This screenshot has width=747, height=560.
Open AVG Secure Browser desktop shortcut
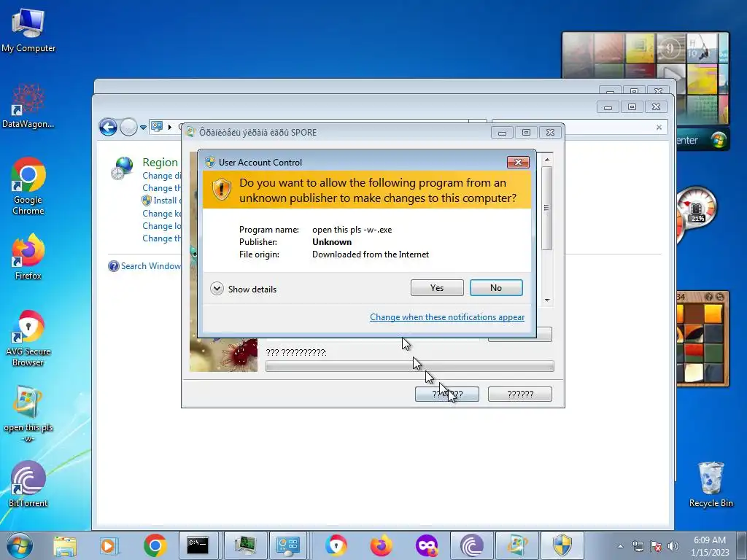tap(28, 338)
